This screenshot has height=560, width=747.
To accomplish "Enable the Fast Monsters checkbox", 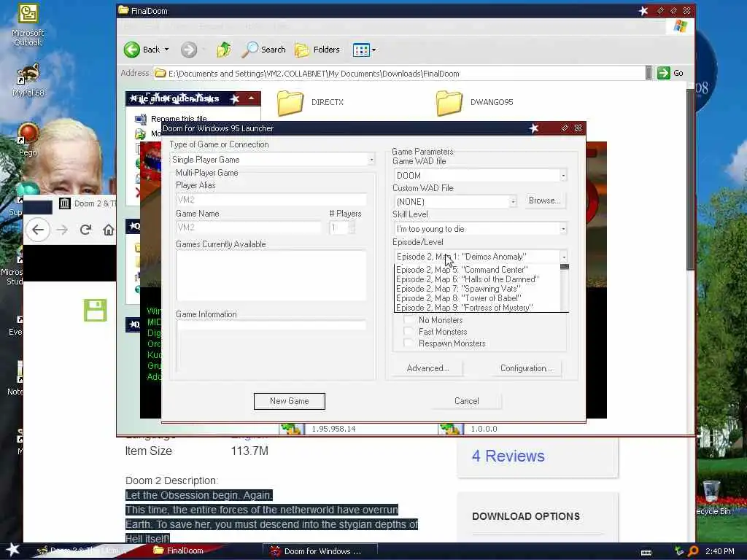I will 409,332.
